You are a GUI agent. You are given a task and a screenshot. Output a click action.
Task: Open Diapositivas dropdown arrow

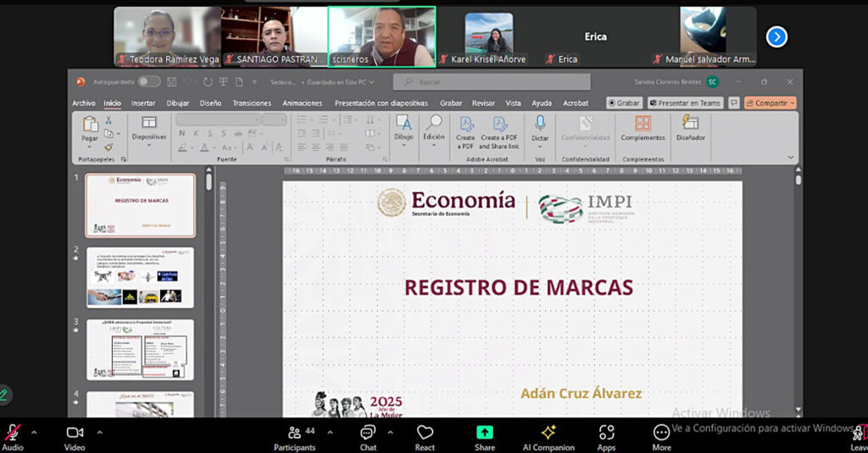149,146
